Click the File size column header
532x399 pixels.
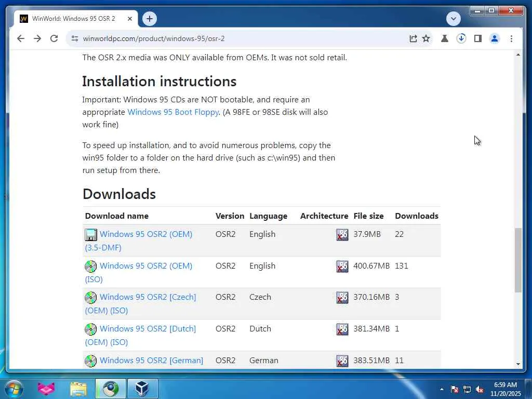[368, 216]
